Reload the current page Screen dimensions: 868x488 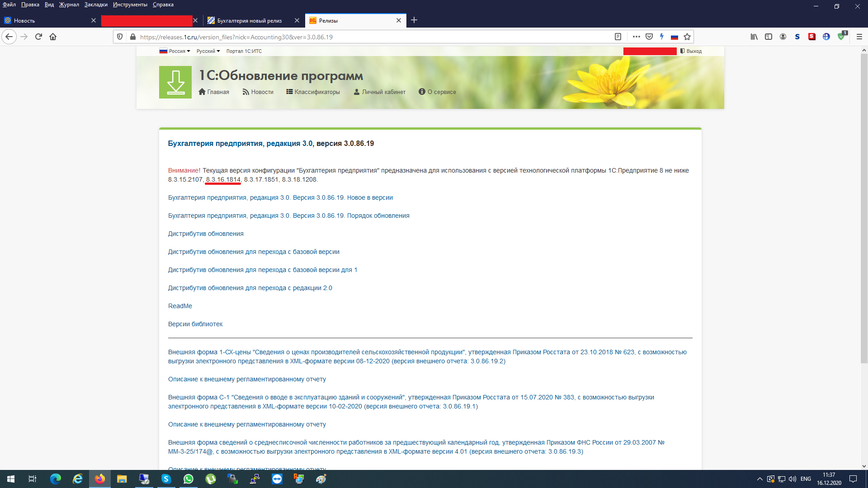click(x=39, y=37)
